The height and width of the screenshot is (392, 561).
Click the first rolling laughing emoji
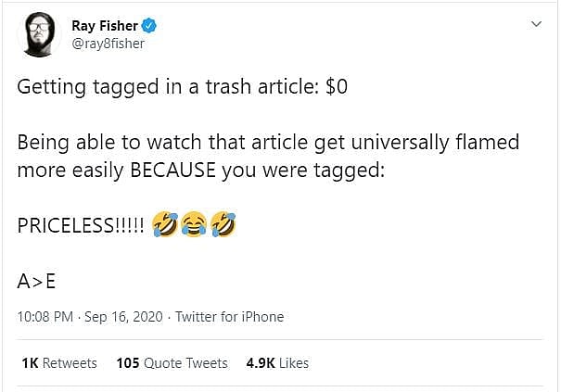coord(167,224)
